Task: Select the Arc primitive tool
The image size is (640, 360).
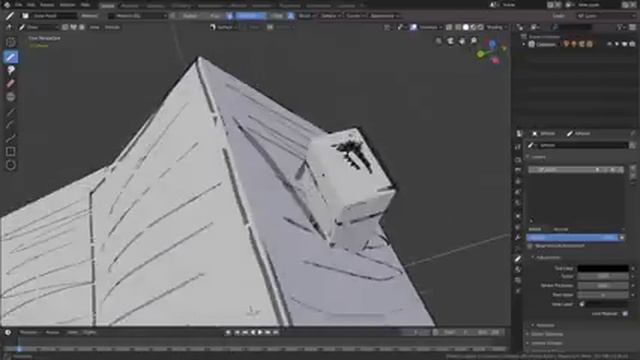Action: (x=11, y=124)
